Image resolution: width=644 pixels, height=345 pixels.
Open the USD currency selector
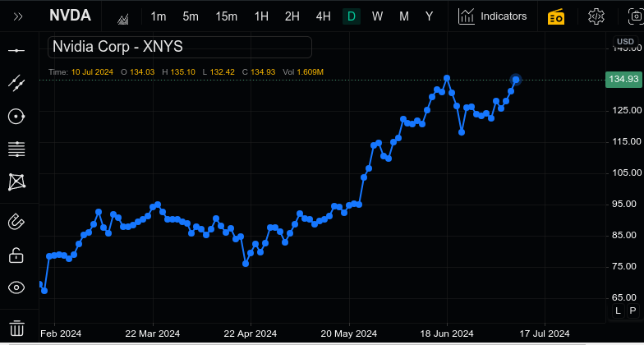pyautogui.click(x=626, y=41)
